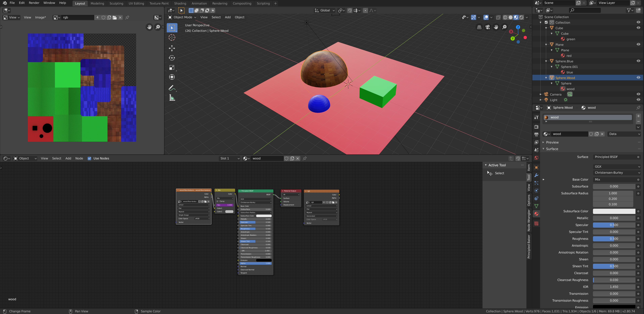Toggle camera view in viewport
The height and width of the screenshot is (314, 644).
point(488,27)
